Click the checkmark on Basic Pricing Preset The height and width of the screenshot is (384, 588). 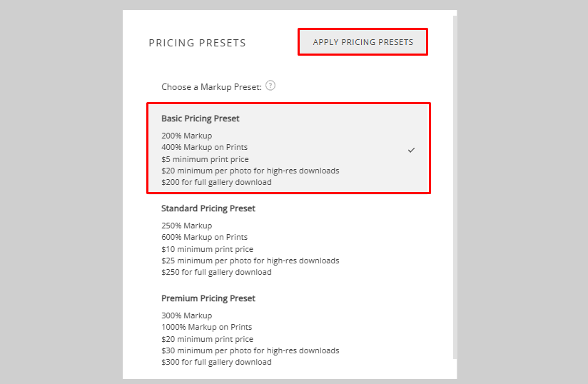(x=411, y=150)
